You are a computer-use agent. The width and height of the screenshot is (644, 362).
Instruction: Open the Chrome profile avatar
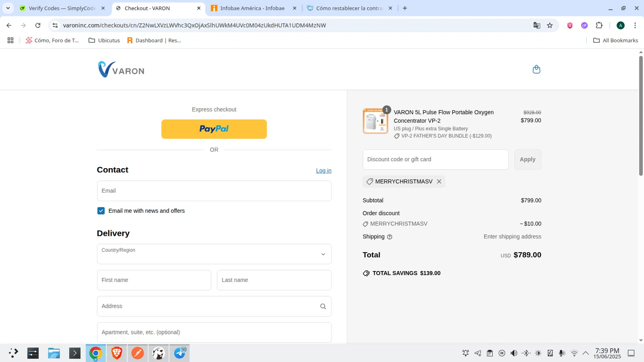click(620, 25)
